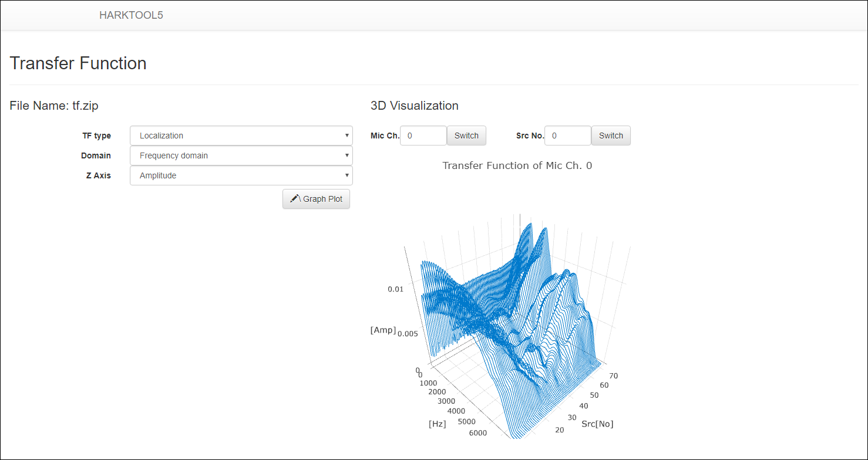Expand the Domain dropdown showing Frequency domain
The image size is (868, 460).
click(241, 155)
